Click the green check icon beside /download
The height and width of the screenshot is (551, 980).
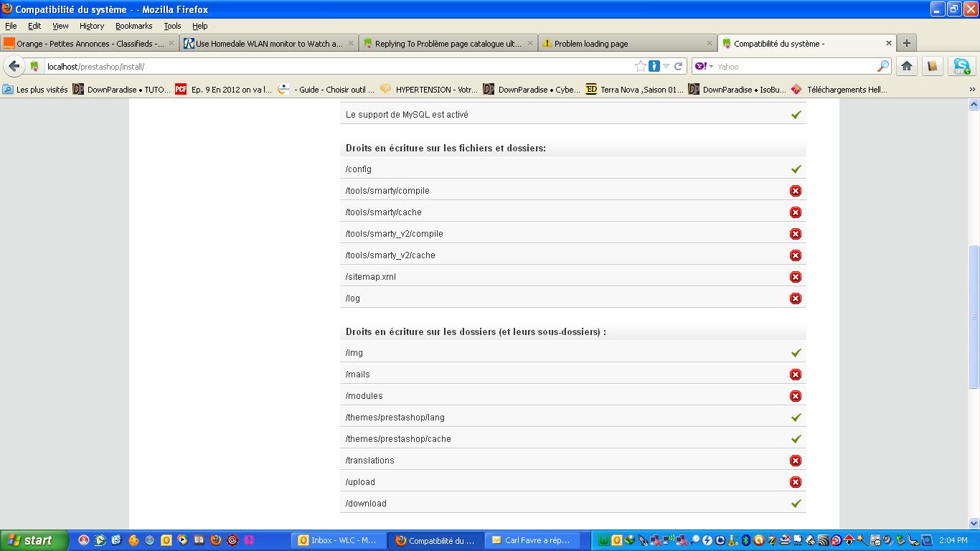[796, 504]
